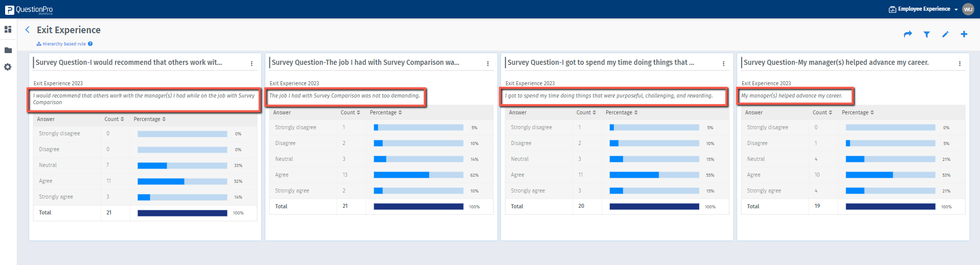Click the QuestionPro logo
This screenshot has width=980, height=265.
tap(29, 9)
